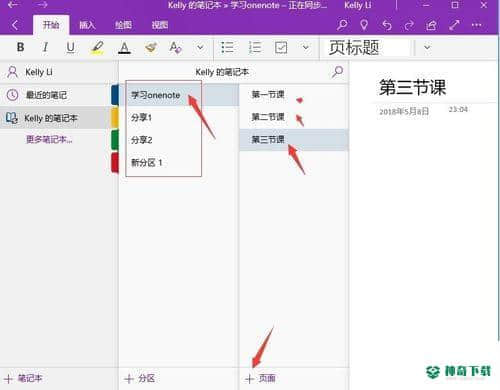Insert a numbered list
Screen dimensions: 500x390
[255, 48]
